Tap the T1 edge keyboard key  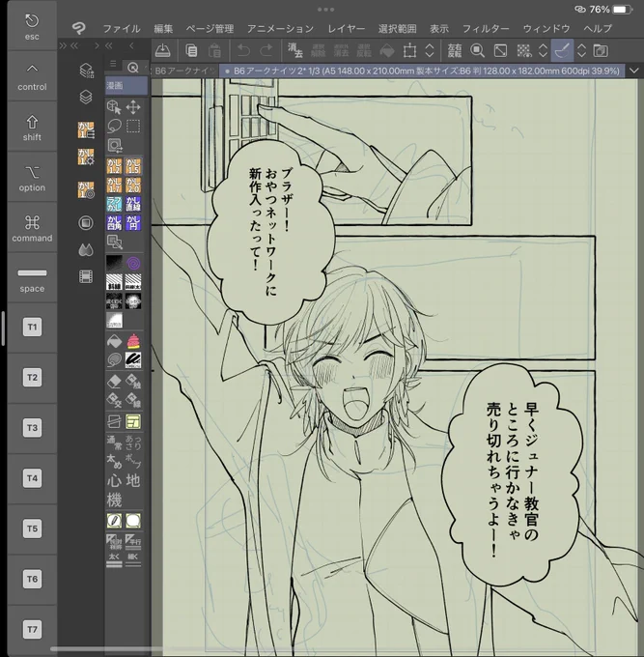(x=32, y=328)
